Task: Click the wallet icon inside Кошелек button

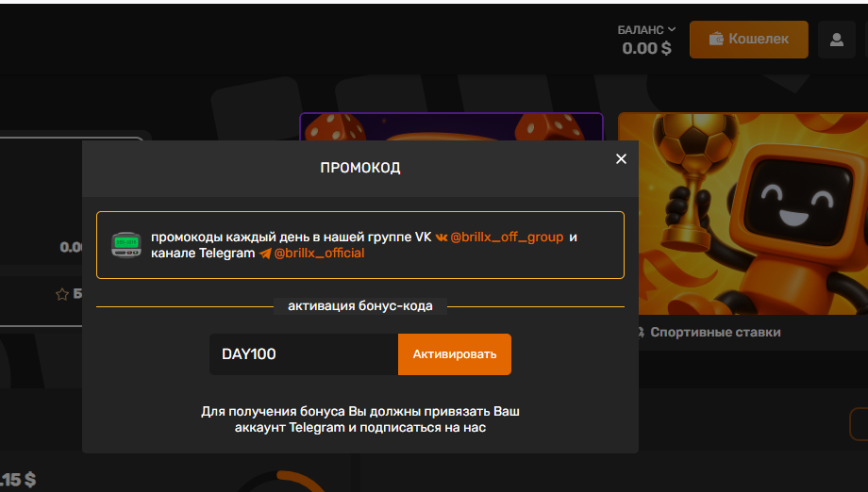Action: (716, 40)
